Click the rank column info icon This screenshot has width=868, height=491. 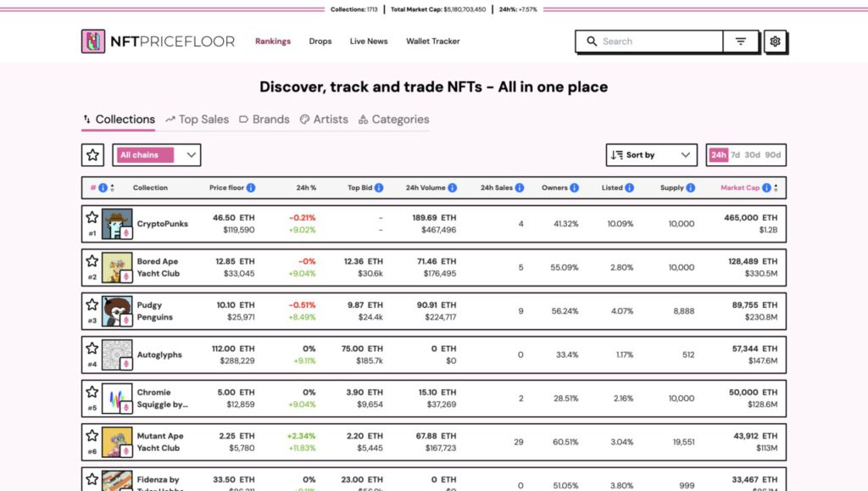point(103,187)
